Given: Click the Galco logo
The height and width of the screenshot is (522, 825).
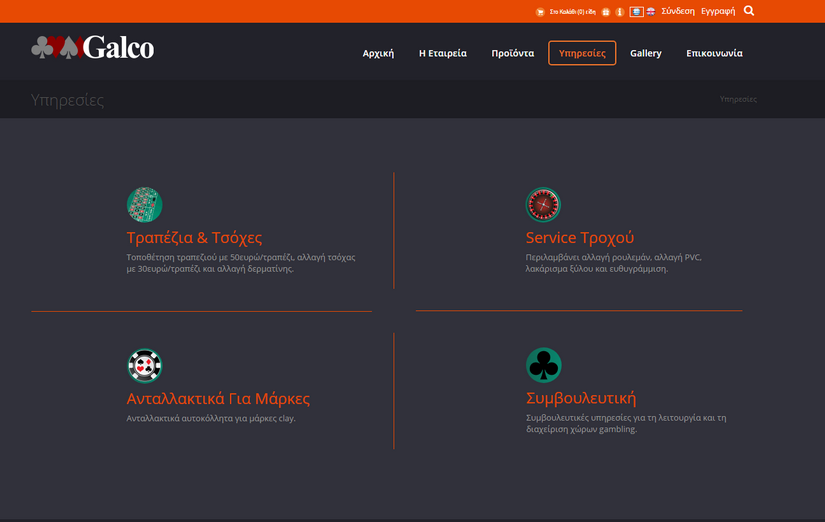Looking at the screenshot, I should [x=93, y=48].
